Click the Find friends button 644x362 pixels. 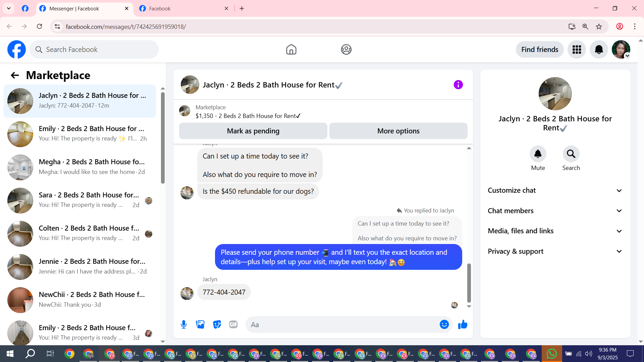pyautogui.click(x=540, y=50)
